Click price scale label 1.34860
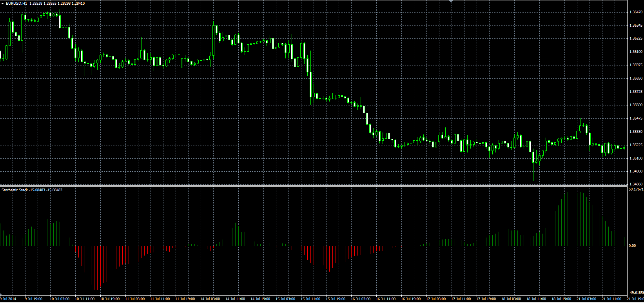 point(635,184)
